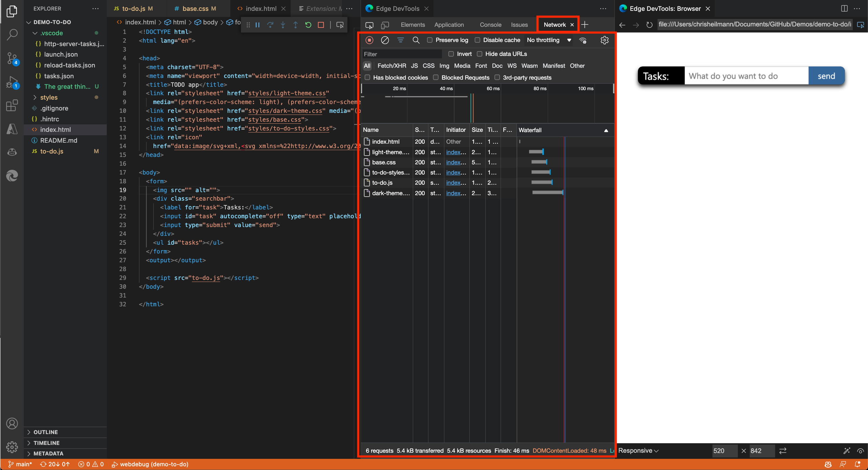Click the responsive design mode icon
Screen dimensions: 868x470
pos(385,24)
